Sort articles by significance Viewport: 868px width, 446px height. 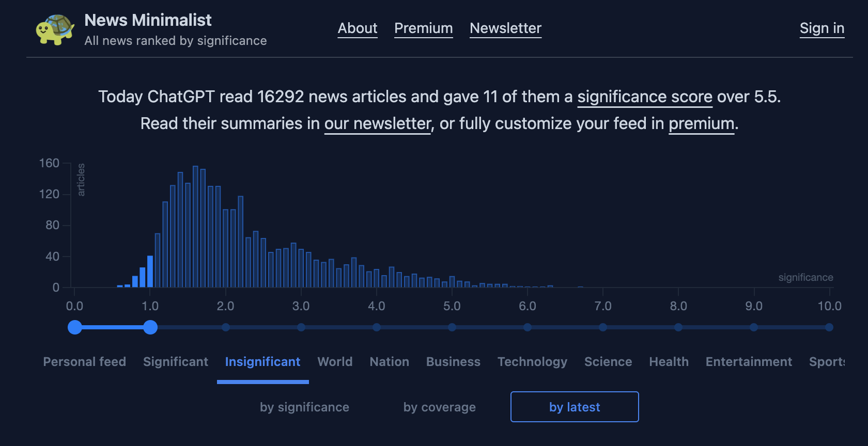click(x=304, y=407)
